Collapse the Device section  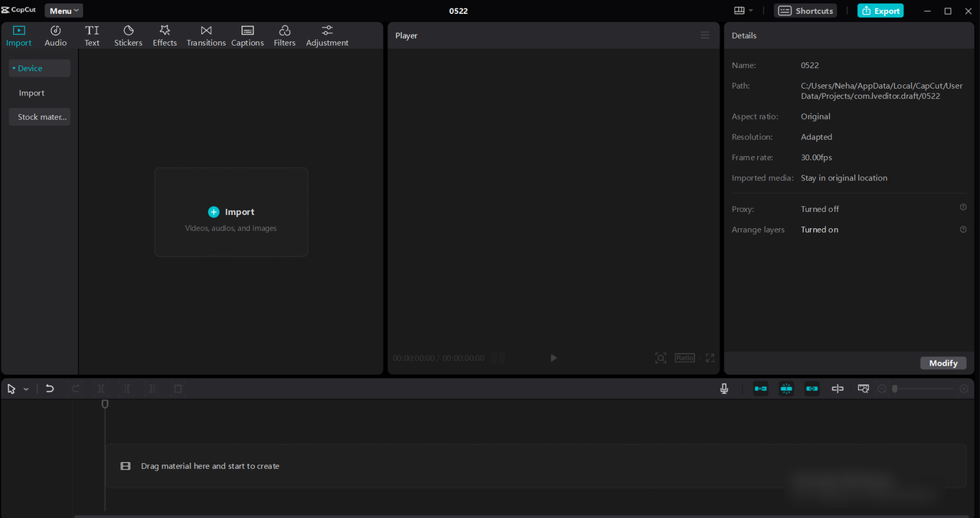[x=40, y=68]
